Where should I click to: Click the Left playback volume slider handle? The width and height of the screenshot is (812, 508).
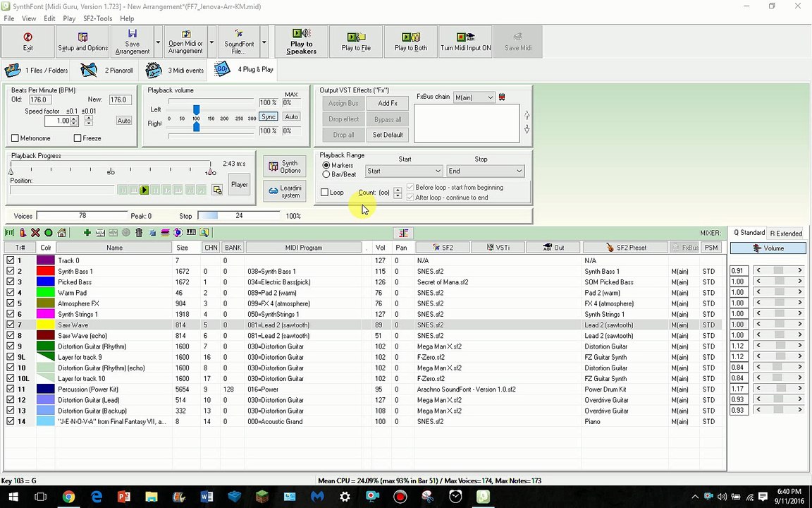point(196,110)
